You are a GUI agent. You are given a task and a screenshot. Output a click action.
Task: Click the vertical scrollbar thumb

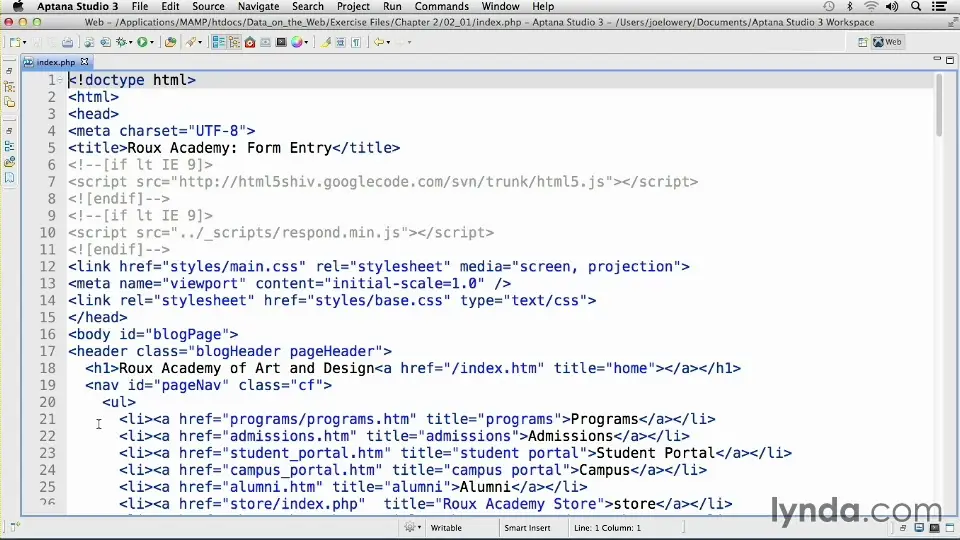939,105
